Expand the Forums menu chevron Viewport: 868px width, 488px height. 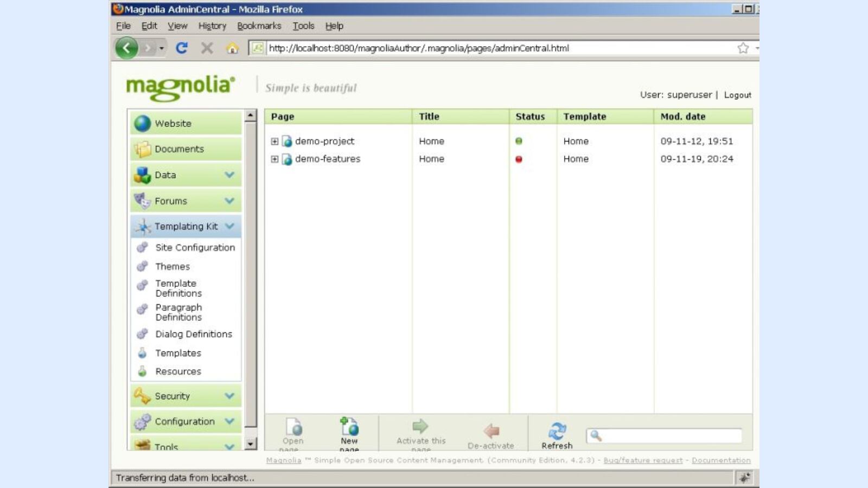[x=229, y=201]
